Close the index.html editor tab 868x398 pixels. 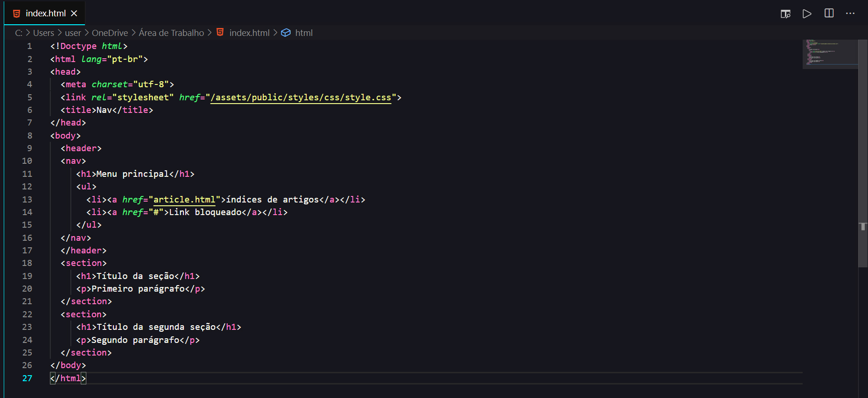pos(74,14)
